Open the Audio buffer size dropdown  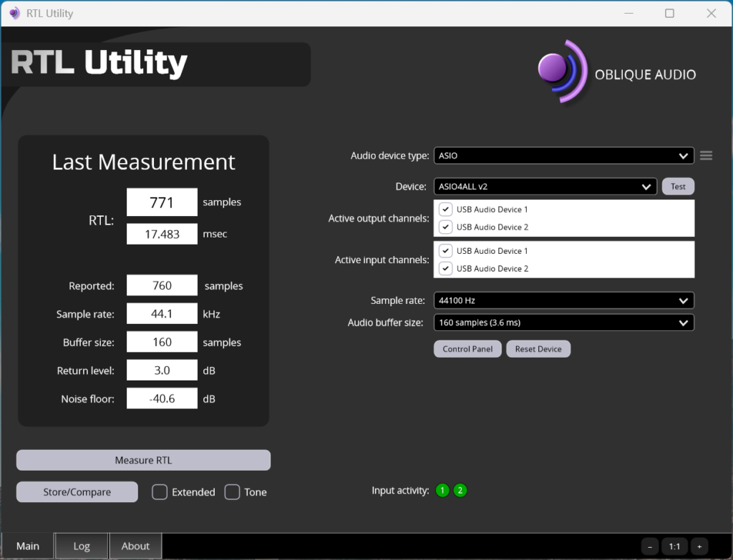(x=563, y=323)
